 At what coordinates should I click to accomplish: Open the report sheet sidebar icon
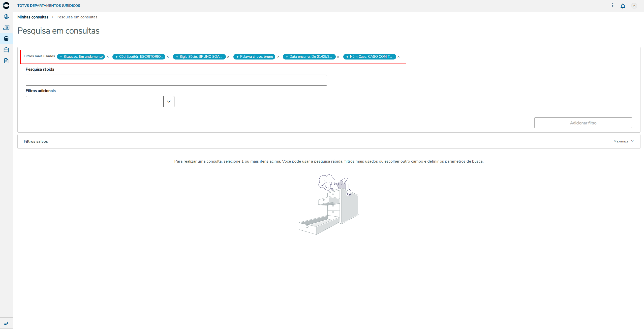pos(6,27)
